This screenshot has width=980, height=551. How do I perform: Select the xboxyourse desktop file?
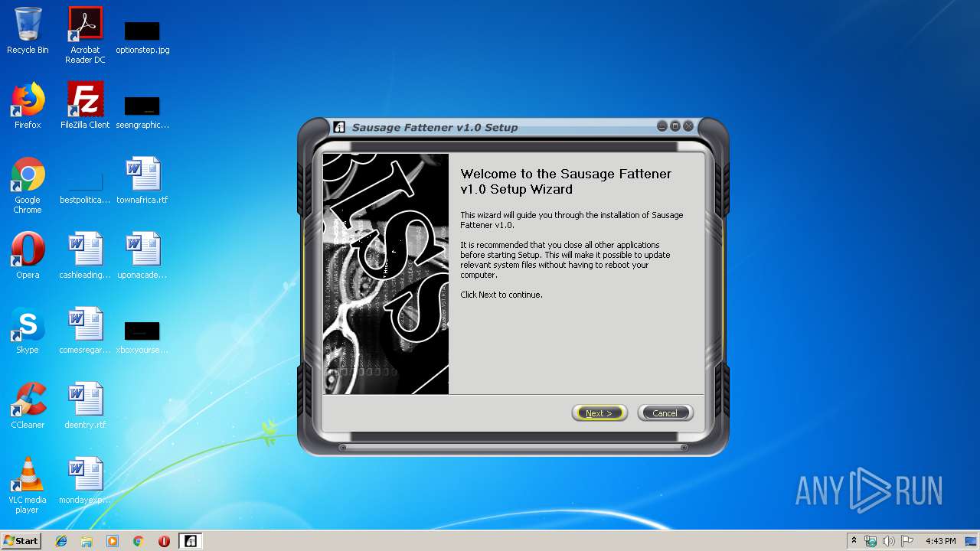click(x=142, y=337)
